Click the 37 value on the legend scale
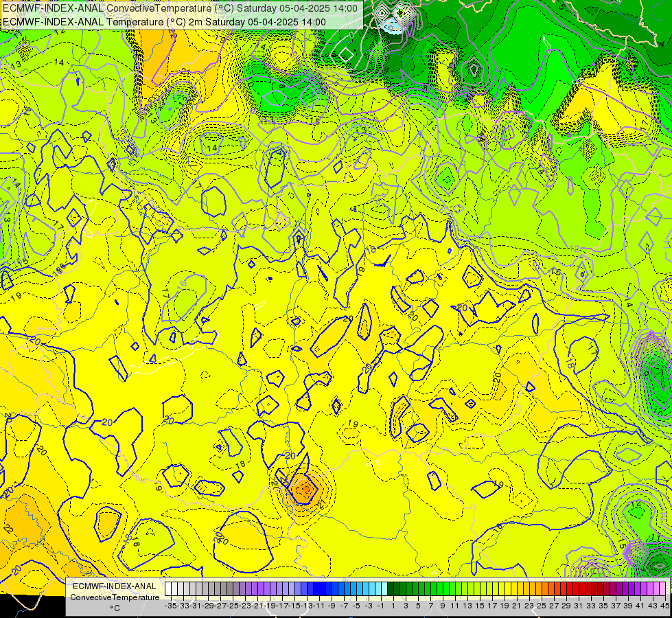 [616, 606]
